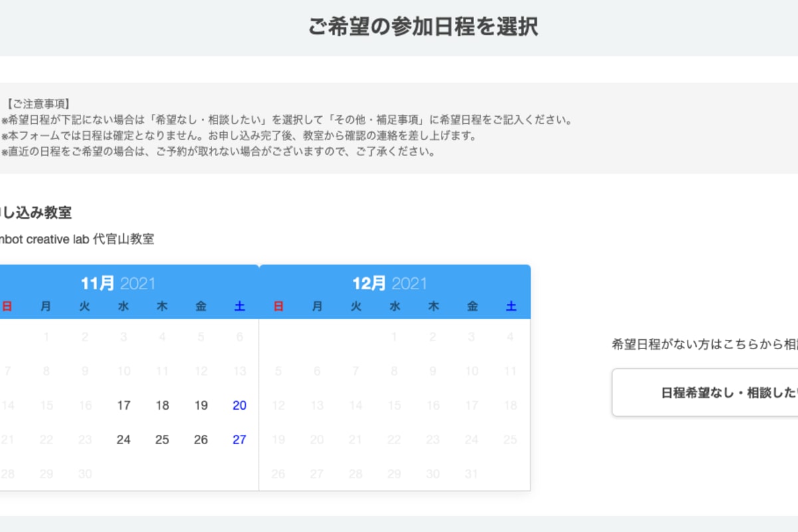The width and height of the screenshot is (798, 532).
Task: Click the 土 weekday column header
Action: click(239, 307)
